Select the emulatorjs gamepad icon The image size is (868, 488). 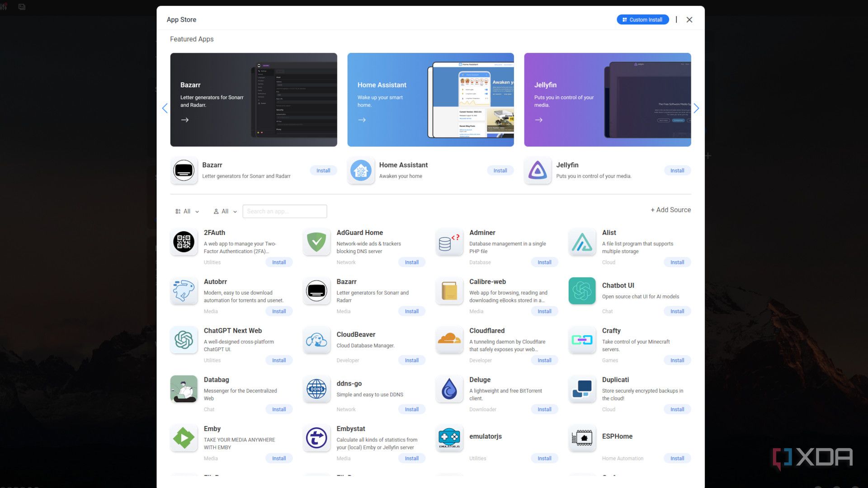(x=449, y=438)
